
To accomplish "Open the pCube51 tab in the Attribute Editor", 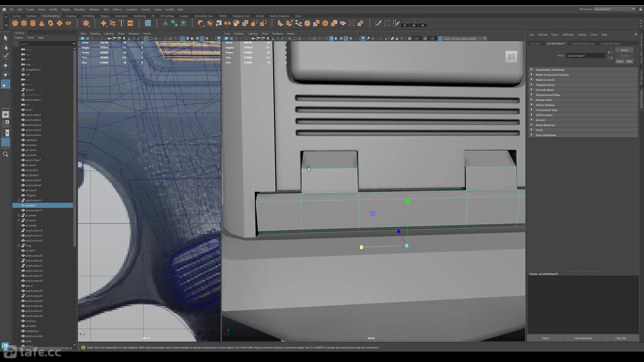I will [536, 43].
